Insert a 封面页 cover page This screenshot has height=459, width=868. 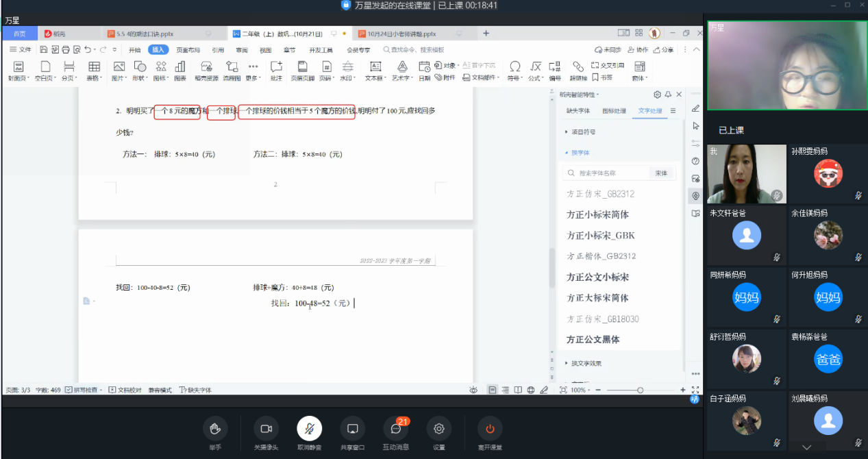pos(18,71)
